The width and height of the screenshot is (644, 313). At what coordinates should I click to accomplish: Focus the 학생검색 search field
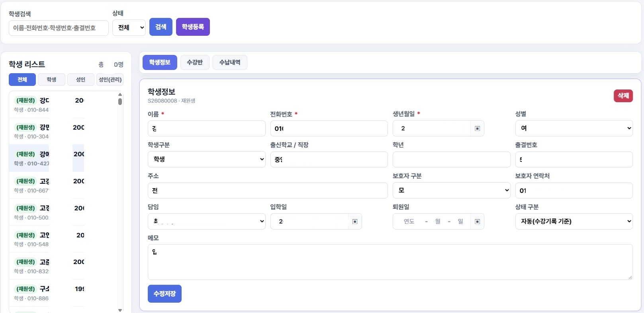[59, 28]
